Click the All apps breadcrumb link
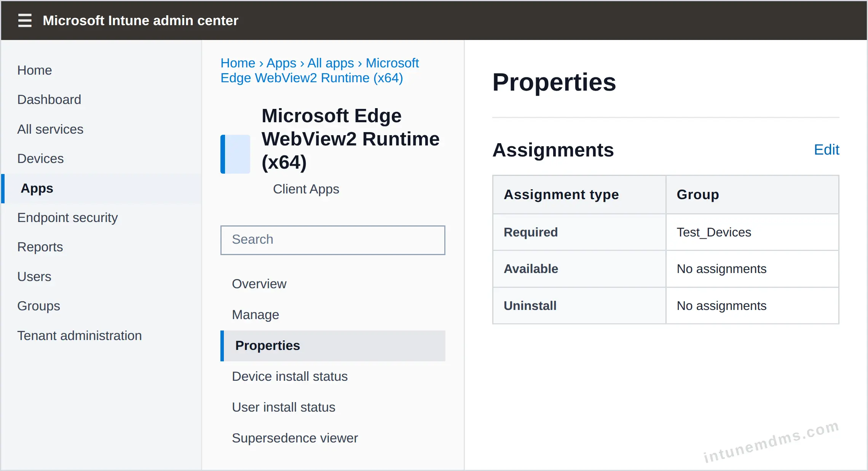This screenshot has height=471, width=868. (331, 63)
